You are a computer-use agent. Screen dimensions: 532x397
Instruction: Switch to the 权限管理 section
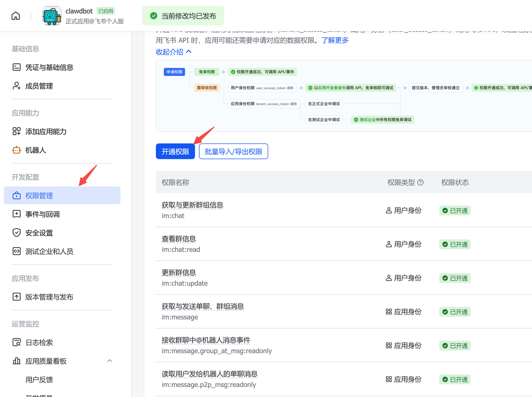tap(40, 196)
